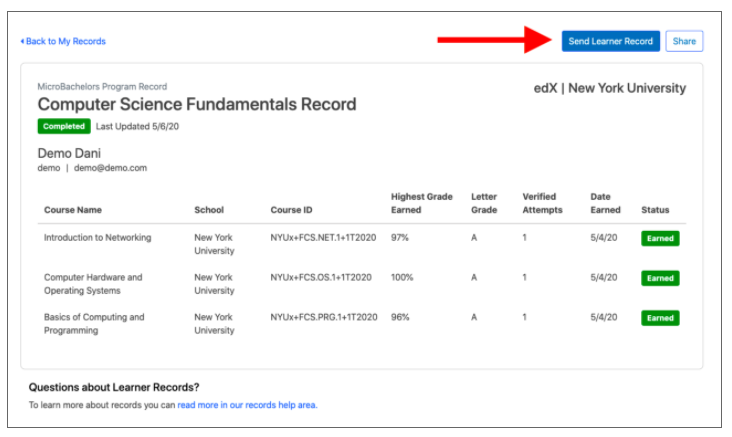Click the Date Earned column header
732x437 pixels.
[x=605, y=203]
